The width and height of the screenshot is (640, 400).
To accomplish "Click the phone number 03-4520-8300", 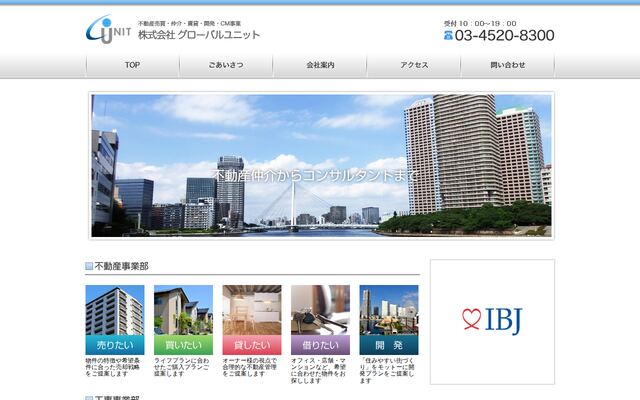I will pyautogui.click(x=504, y=36).
